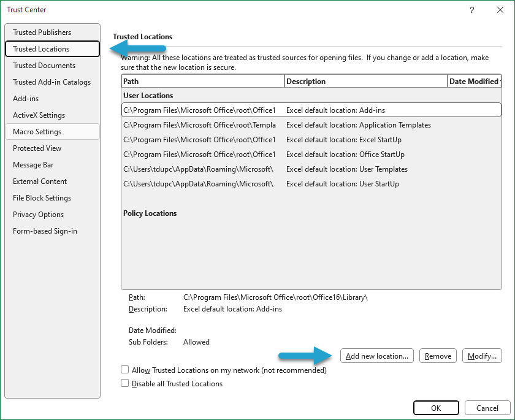Click the Date Modified column header
This screenshot has width=515, height=420.
(x=475, y=81)
